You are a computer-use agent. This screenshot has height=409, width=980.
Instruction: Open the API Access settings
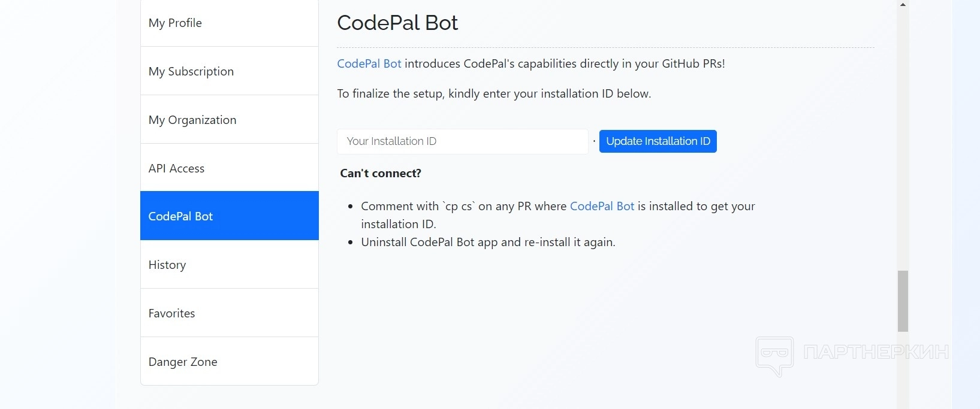click(x=229, y=168)
